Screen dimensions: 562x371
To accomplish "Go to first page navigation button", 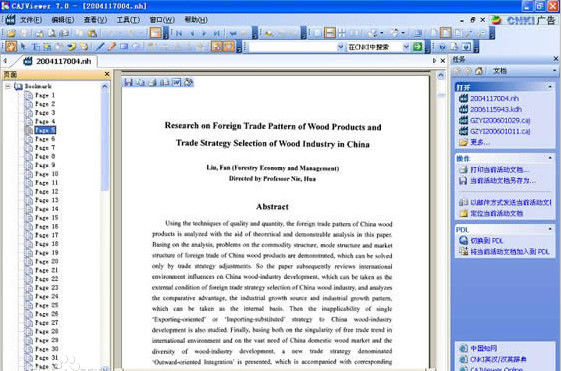I will [x=179, y=33].
